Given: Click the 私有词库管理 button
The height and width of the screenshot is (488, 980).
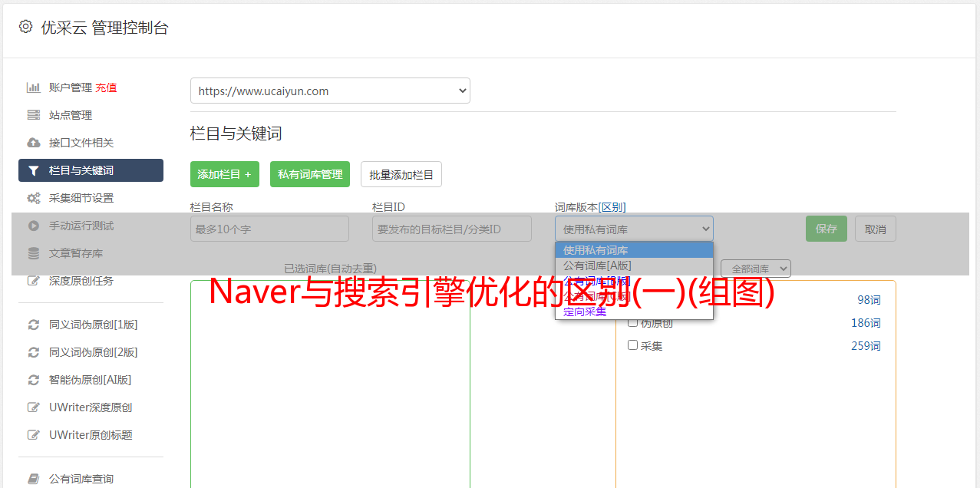Looking at the screenshot, I should tap(310, 174).
